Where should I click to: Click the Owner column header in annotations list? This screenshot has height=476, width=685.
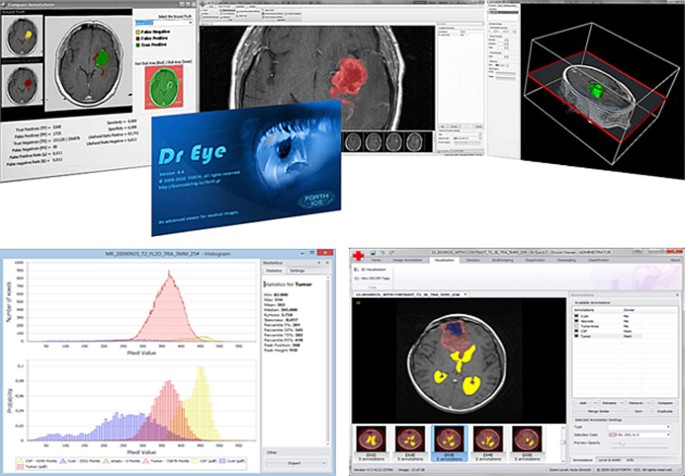629,310
